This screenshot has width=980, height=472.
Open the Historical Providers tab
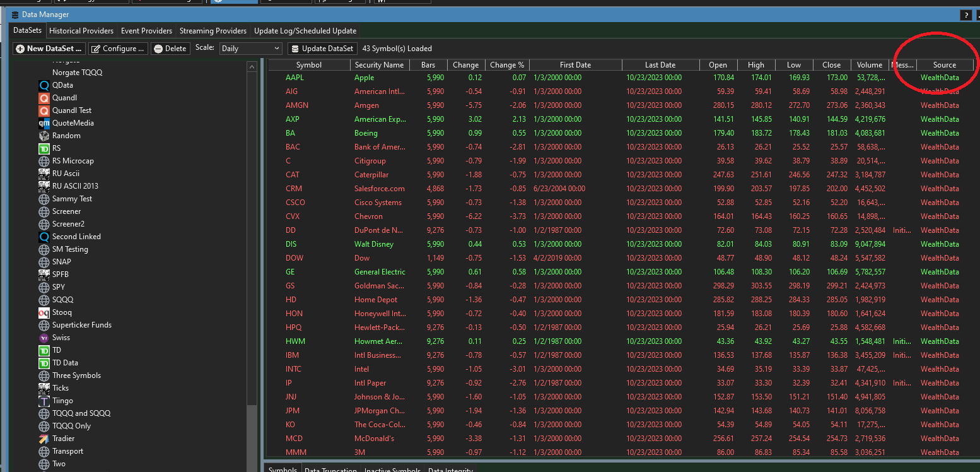point(81,31)
